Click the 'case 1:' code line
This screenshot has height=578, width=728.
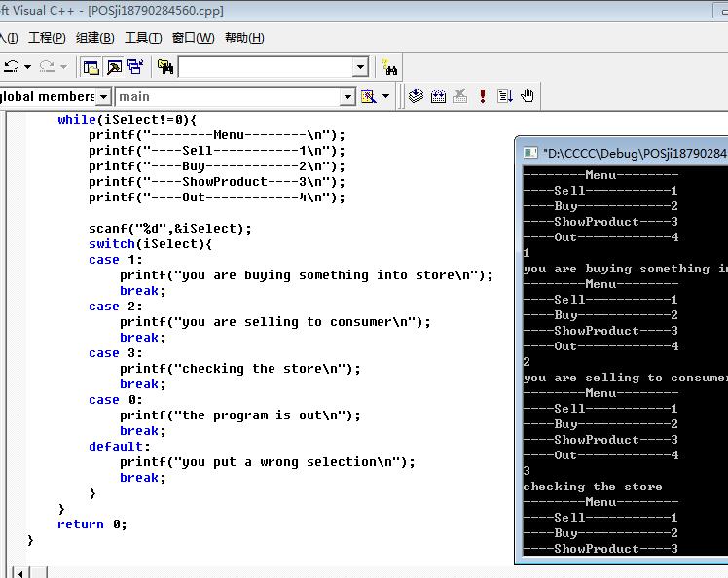tap(116, 260)
